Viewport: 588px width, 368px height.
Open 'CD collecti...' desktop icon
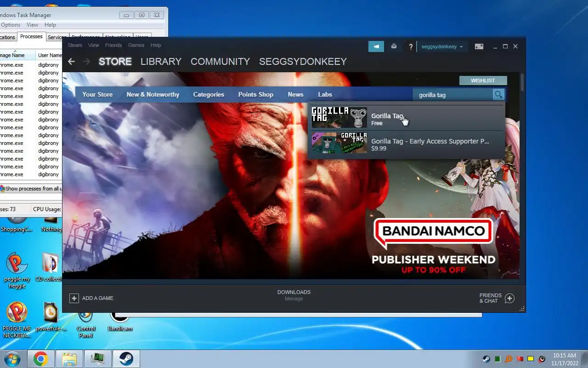coord(50,267)
